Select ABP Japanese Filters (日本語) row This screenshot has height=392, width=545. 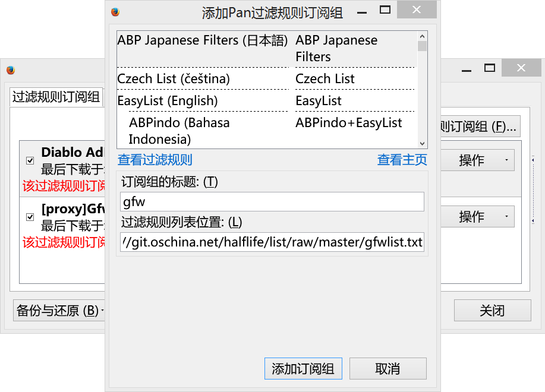(x=267, y=49)
